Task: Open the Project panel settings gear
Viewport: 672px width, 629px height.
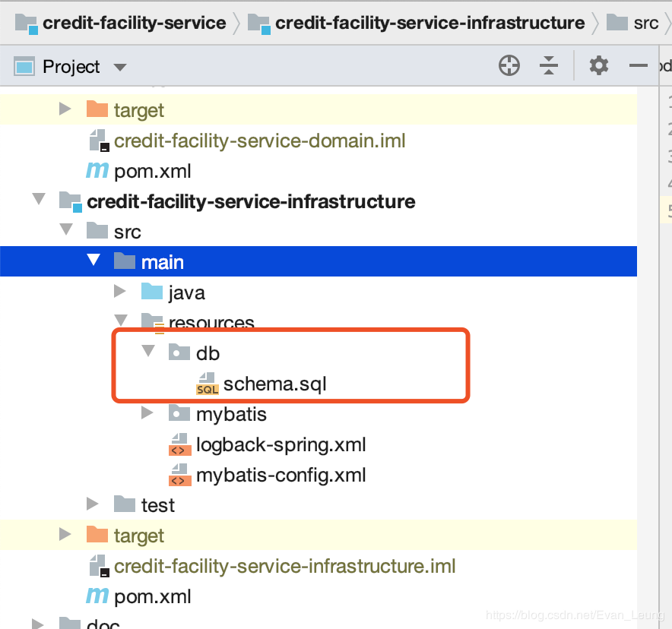Action: click(x=599, y=66)
